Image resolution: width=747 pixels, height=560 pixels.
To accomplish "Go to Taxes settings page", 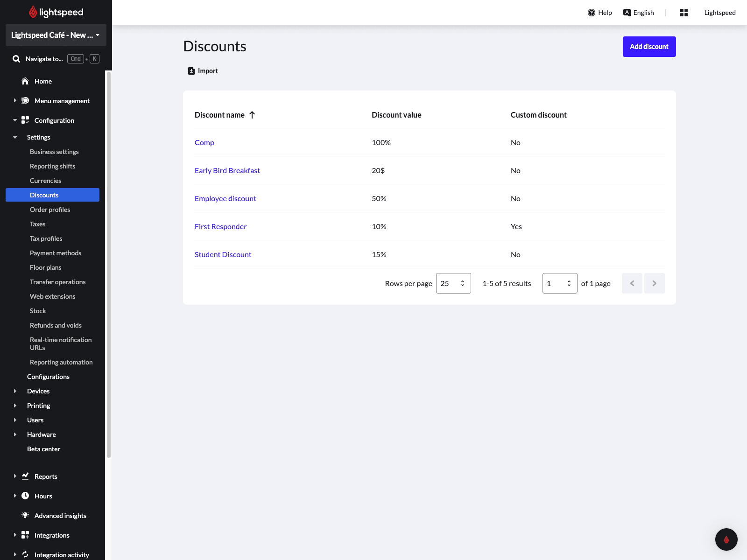I will pyautogui.click(x=38, y=224).
